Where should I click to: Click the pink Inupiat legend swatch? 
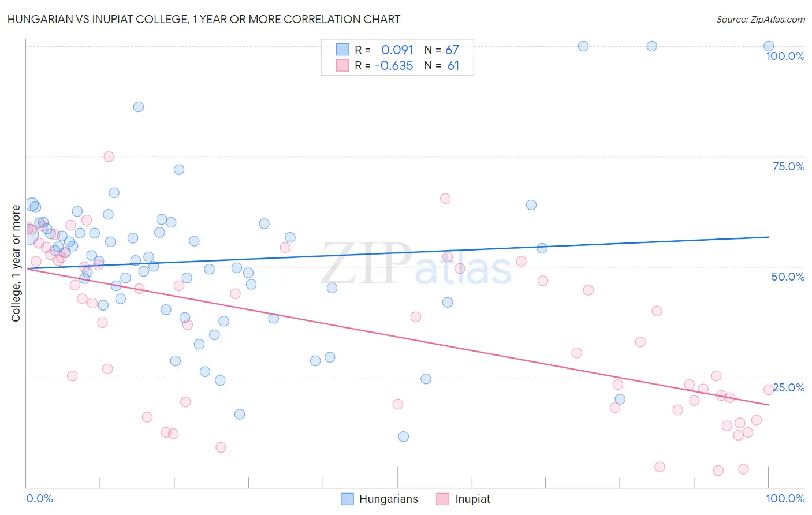tap(443, 499)
